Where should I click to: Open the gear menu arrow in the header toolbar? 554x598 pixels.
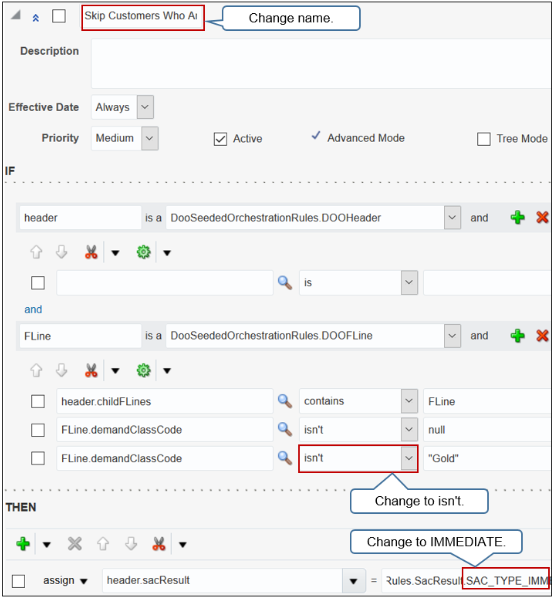pyautogui.click(x=167, y=253)
